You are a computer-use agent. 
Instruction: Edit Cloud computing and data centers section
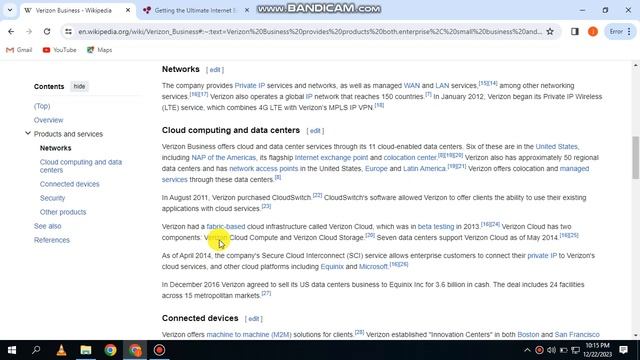(315, 131)
